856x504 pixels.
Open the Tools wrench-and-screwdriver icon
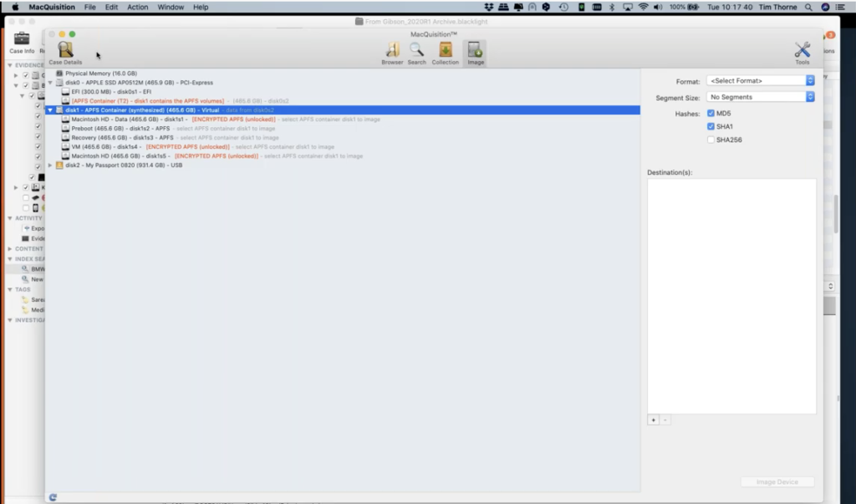point(802,53)
